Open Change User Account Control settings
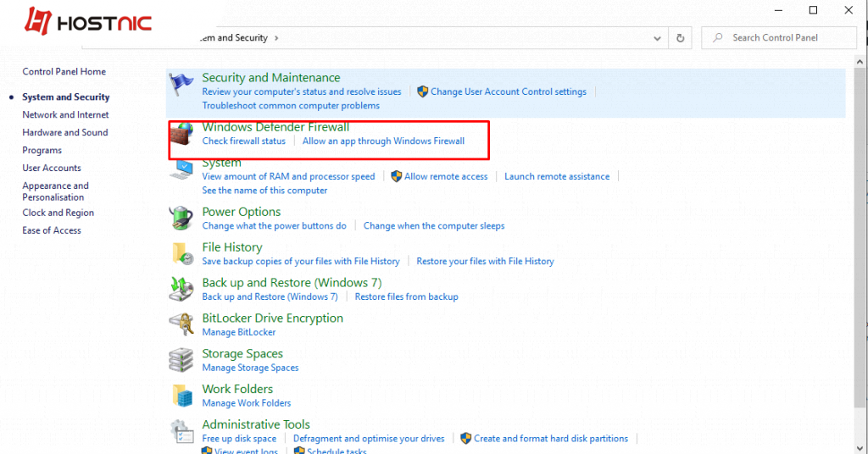Image resolution: width=868 pixels, height=454 pixels. click(x=509, y=91)
